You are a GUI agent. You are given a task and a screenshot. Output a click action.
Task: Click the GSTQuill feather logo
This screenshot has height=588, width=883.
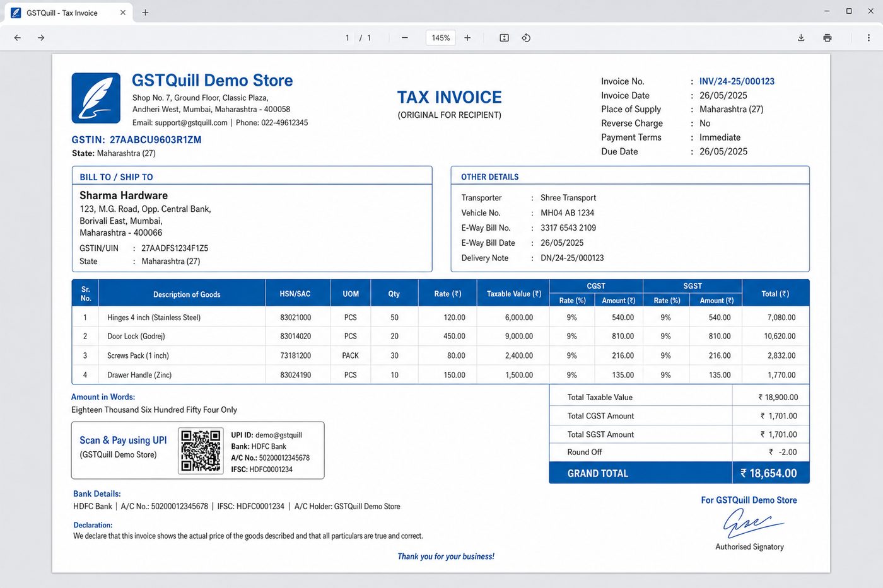point(96,98)
